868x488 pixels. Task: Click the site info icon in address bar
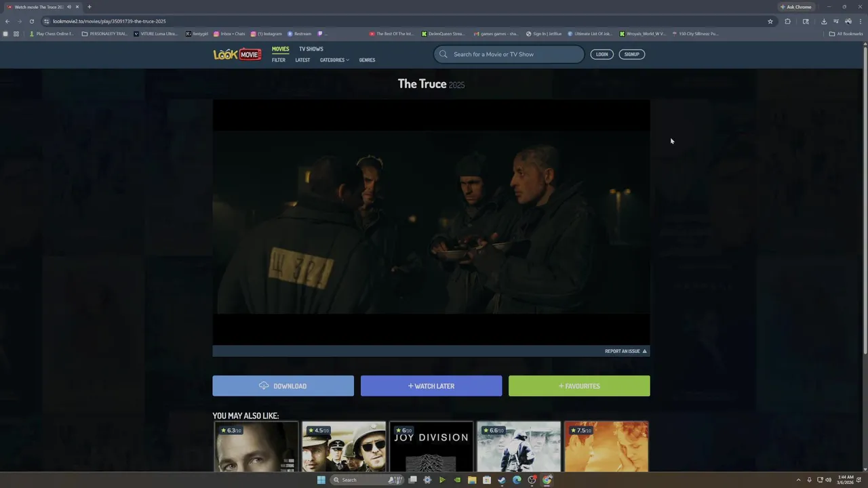coord(46,21)
